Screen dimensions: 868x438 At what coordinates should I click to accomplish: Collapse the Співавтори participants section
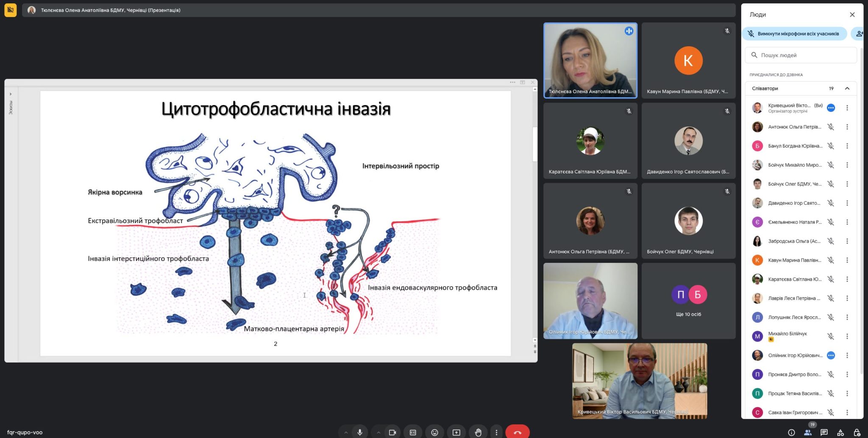(x=847, y=89)
